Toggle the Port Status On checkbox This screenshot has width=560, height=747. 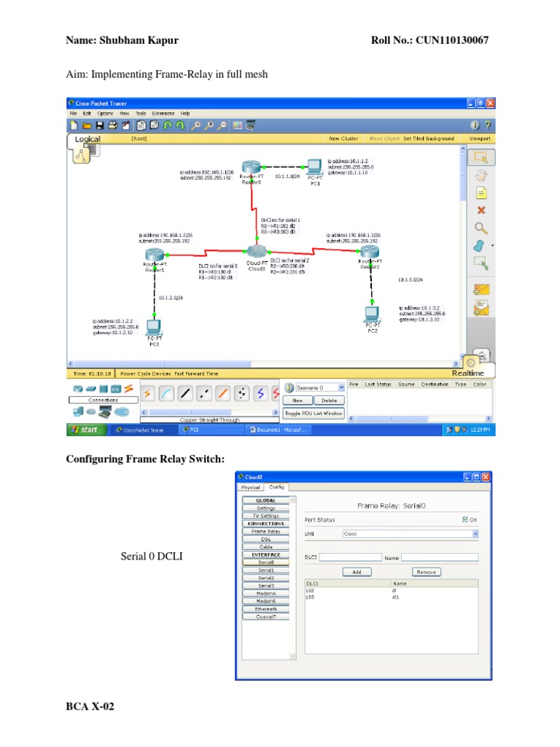(465, 519)
